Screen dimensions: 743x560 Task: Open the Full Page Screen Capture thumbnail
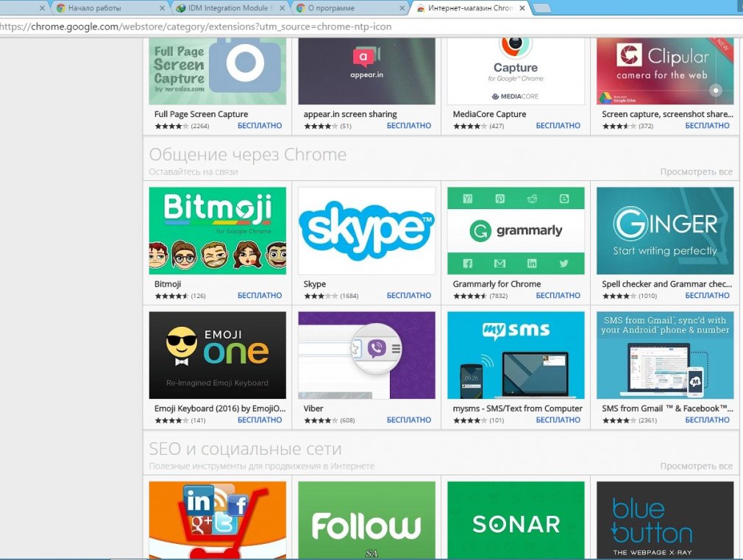click(218, 71)
